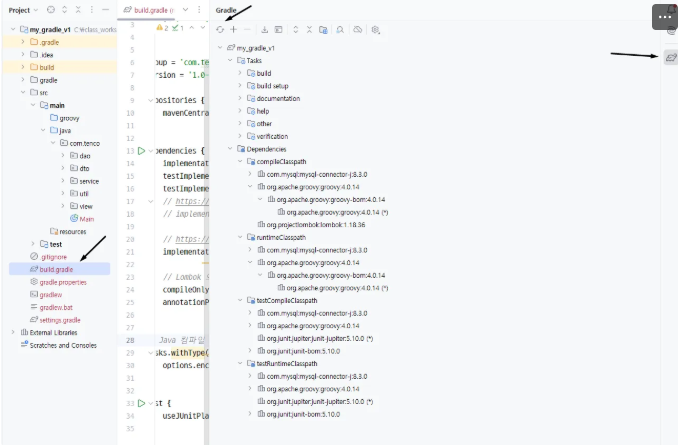Viewport: 678px width, 447px height.
Task: Open Gradle tool window elephant icon on right sidebar
Action: (x=671, y=57)
